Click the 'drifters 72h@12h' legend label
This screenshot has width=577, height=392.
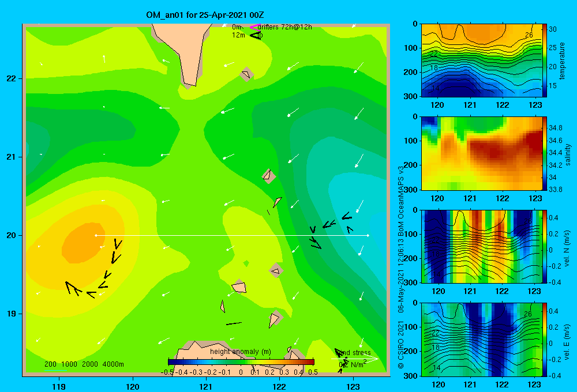point(284,27)
